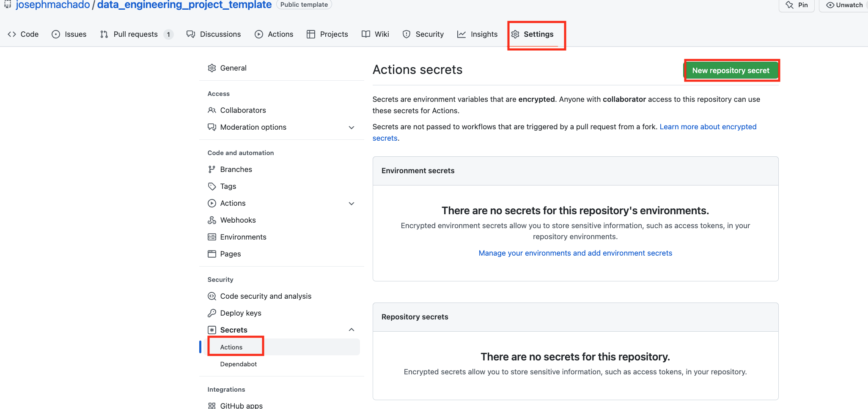Pin this repository
868x409 pixels.
click(x=797, y=5)
